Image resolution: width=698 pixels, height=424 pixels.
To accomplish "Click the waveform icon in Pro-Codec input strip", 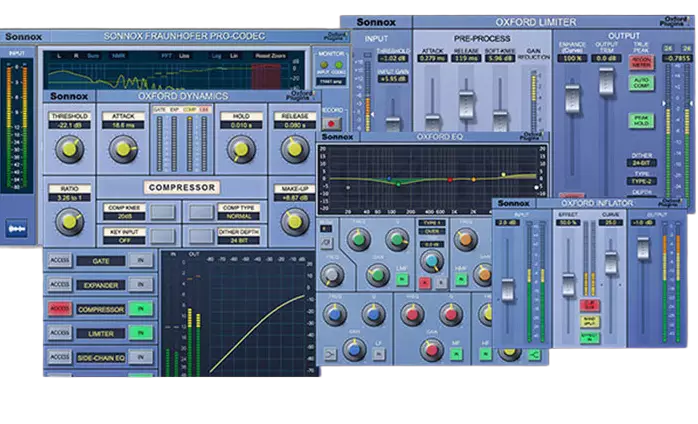I will (x=16, y=228).
